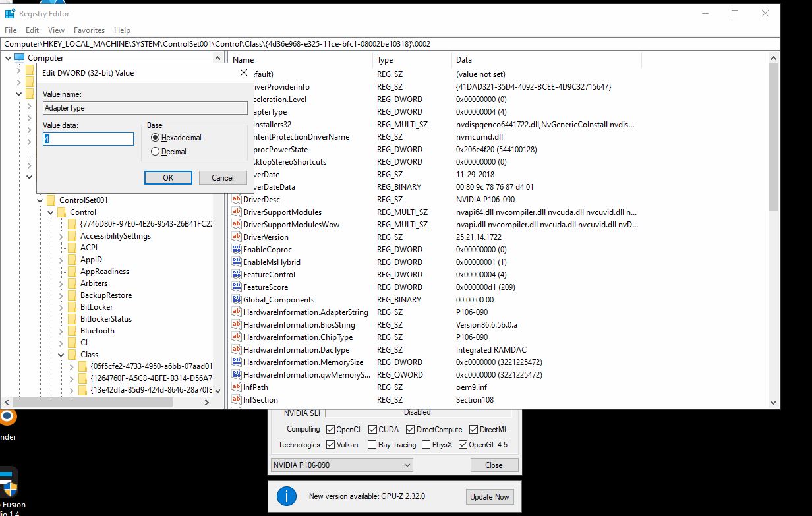Toggle the DirectML checkbox in GPU-Z

pos(473,430)
